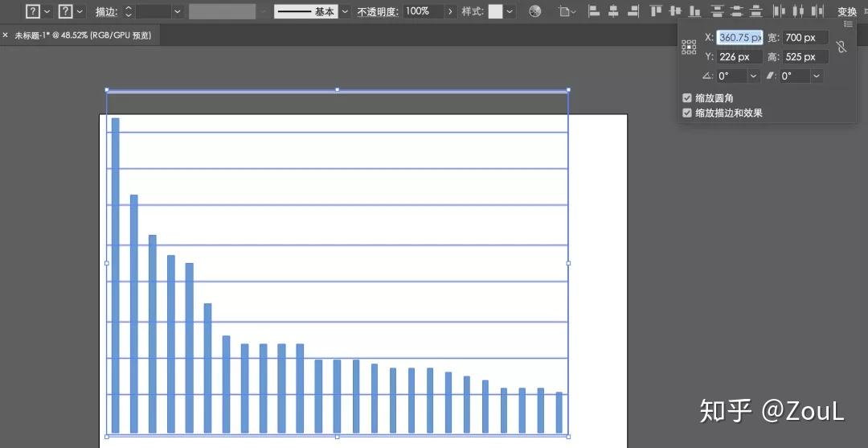Click the opacity 100% input field

(x=423, y=11)
